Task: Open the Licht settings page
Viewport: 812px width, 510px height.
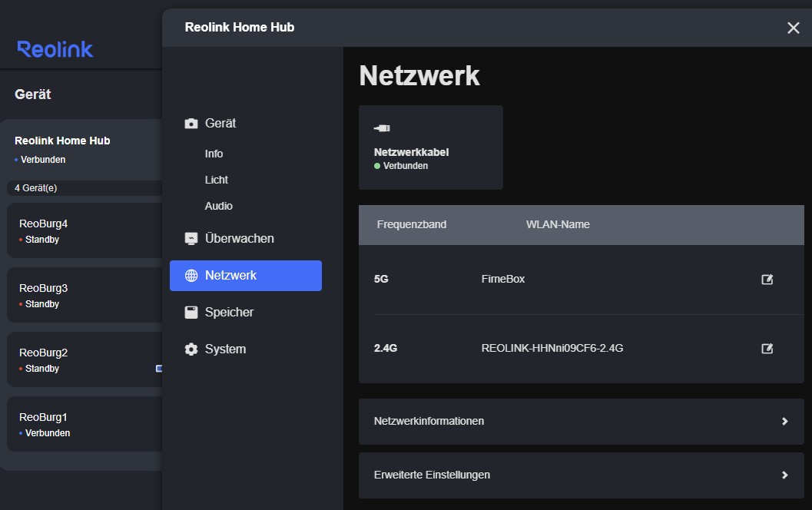Action: (216, 180)
